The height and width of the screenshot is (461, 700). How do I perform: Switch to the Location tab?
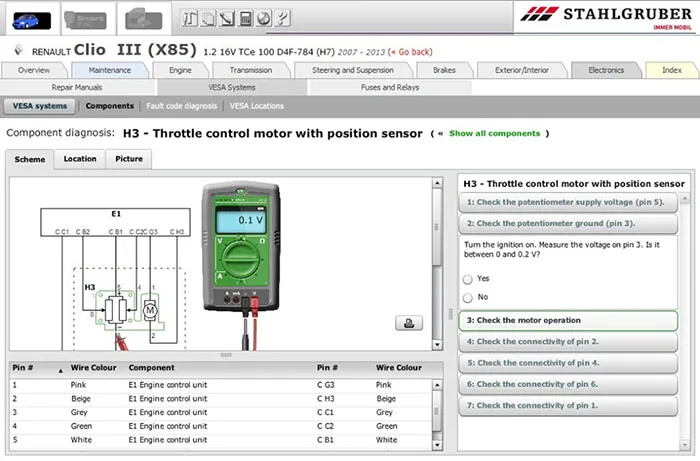[80, 159]
